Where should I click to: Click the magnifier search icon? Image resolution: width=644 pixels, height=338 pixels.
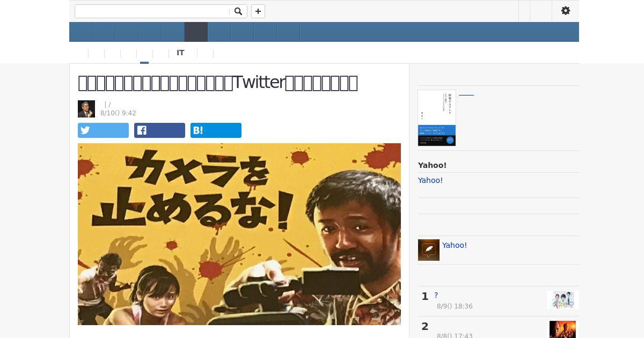tap(238, 11)
